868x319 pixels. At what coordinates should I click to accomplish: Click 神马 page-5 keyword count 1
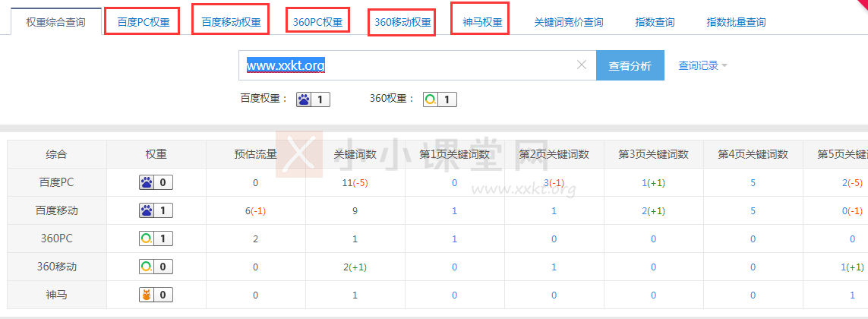[853, 295]
